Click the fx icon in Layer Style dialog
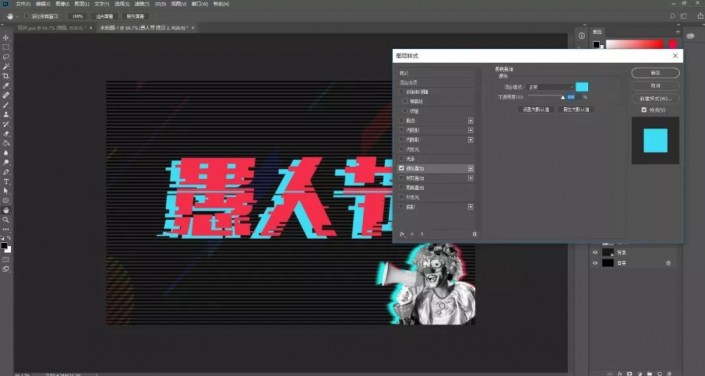The width and height of the screenshot is (705, 376). (402, 234)
